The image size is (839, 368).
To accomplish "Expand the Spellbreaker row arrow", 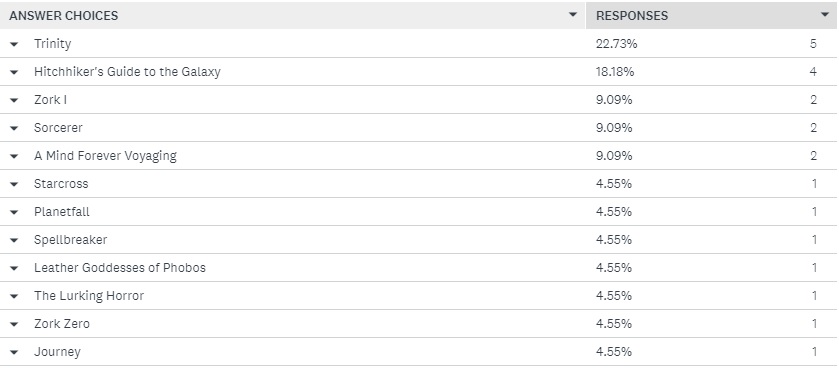I will click(14, 240).
